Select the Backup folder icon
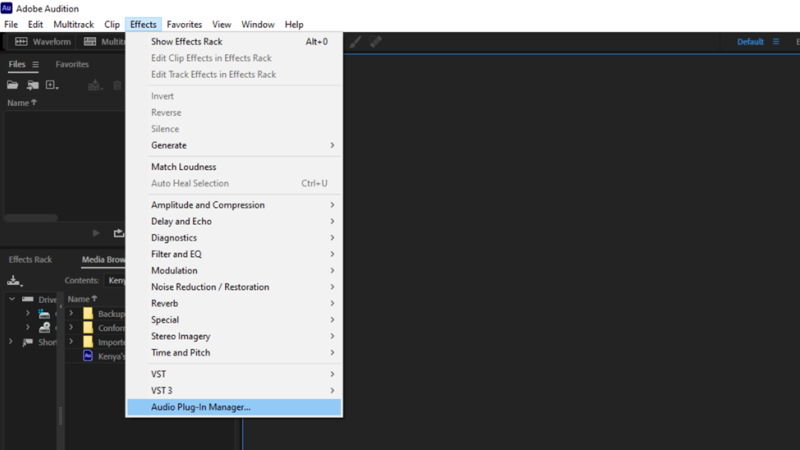 coord(88,313)
